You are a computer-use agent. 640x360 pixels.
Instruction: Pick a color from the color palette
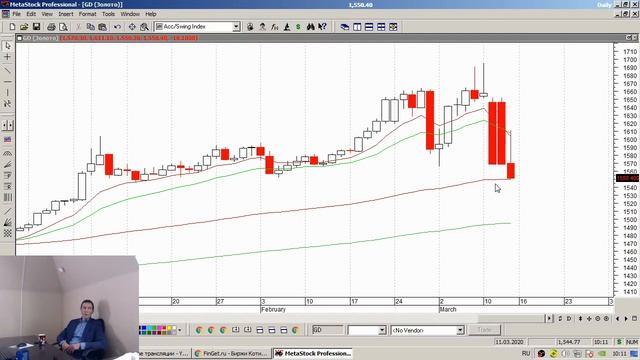(158, 330)
